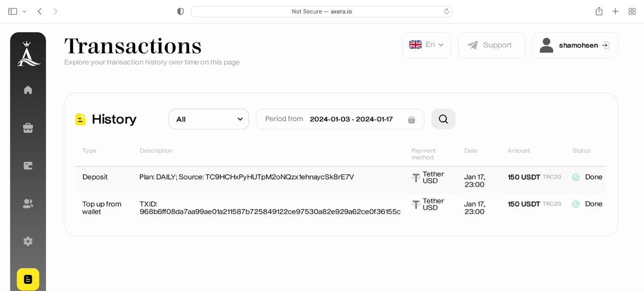644x291 pixels.
Task: Open the briefcase icon in sidebar
Action: 28,128
